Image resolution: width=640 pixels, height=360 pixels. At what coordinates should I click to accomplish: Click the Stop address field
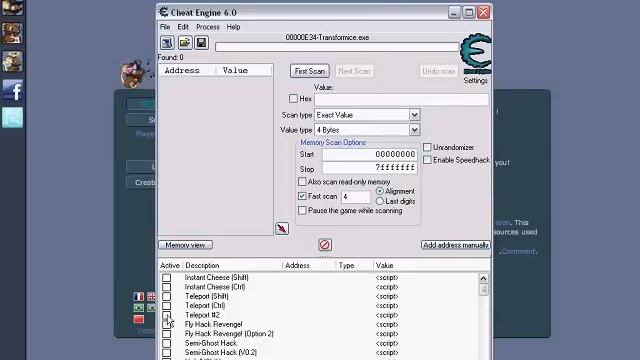tap(369, 168)
